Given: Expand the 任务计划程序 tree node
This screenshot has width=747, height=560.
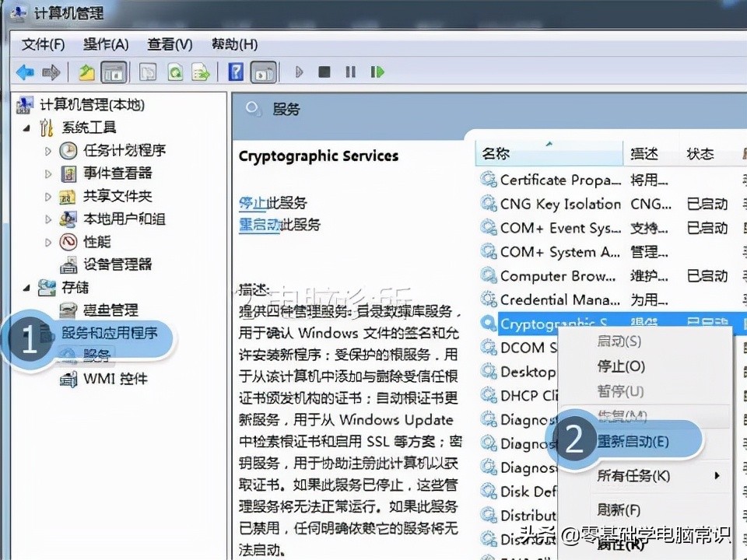Looking at the screenshot, I should tap(48, 151).
